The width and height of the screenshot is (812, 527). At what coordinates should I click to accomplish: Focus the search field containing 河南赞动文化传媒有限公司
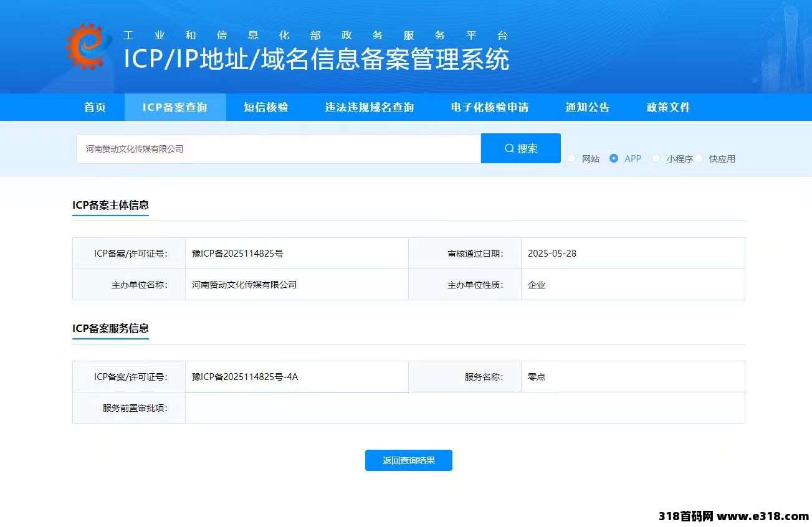click(x=279, y=149)
